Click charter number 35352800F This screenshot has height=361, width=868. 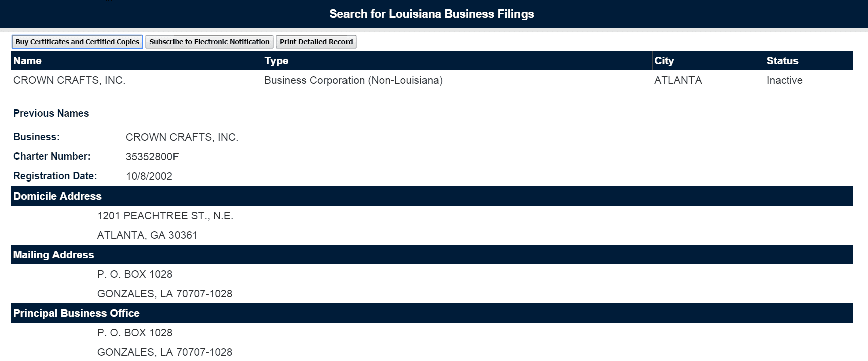[x=152, y=157]
